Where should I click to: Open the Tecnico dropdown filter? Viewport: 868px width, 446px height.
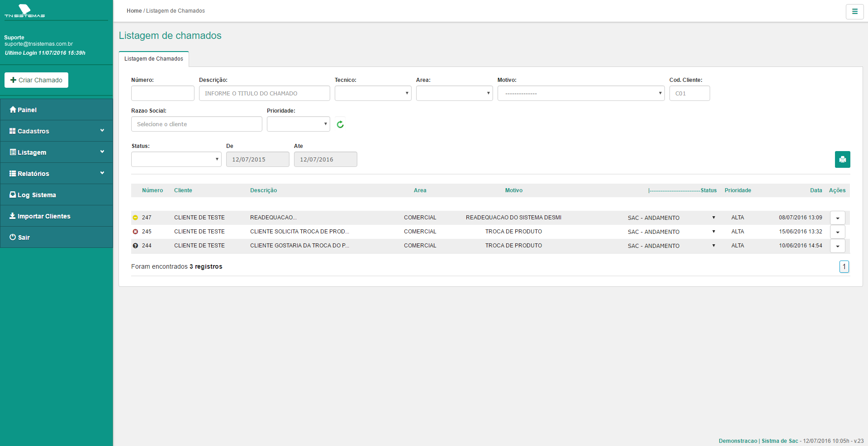(373, 93)
